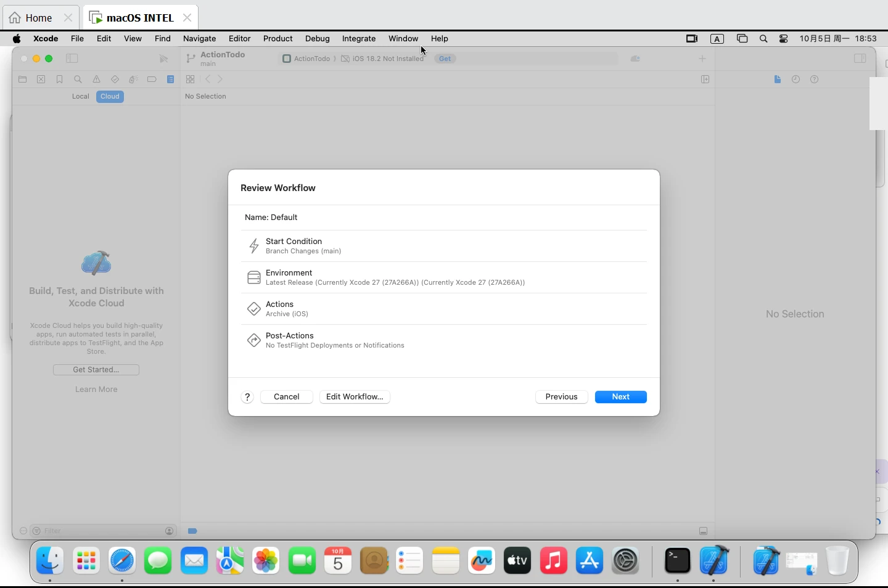Screen dimensions: 888x588
Task: Click the navigator Filter field
Action: coord(102,531)
